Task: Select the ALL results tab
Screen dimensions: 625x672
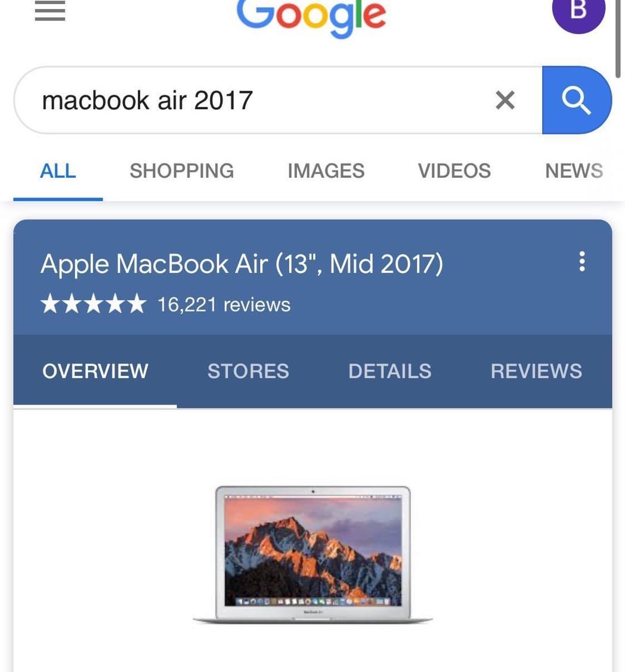Action: click(58, 171)
